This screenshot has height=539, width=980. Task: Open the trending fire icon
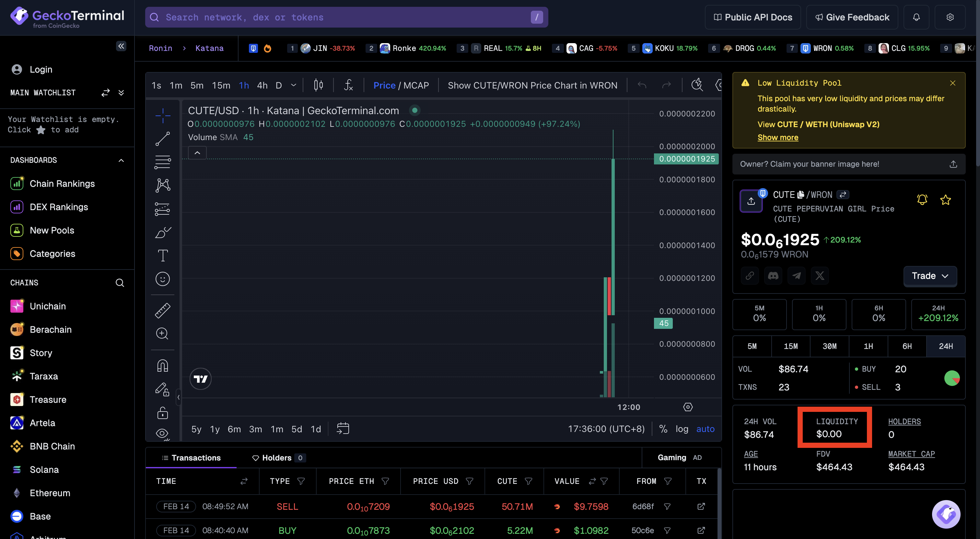click(267, 48)
